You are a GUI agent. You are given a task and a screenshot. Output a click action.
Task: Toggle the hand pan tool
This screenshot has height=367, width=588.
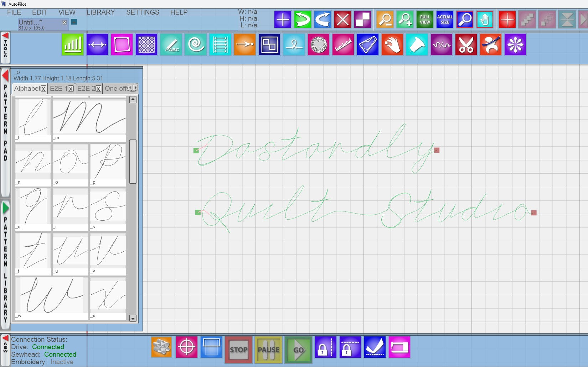485,20
